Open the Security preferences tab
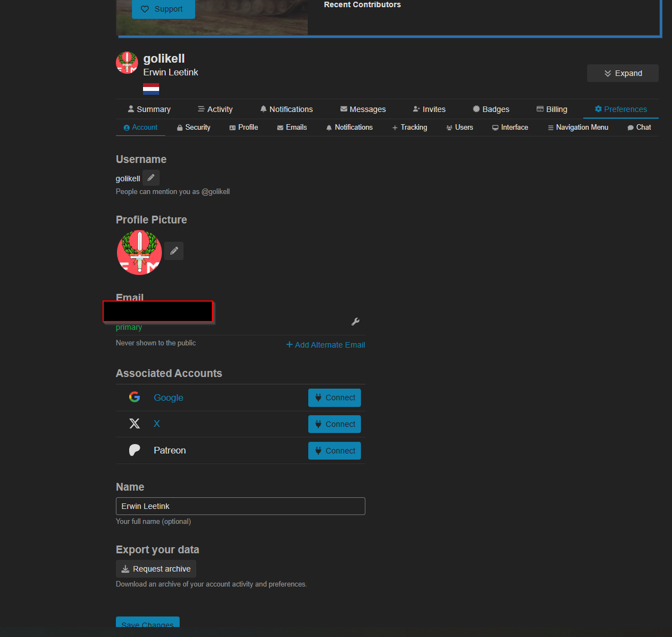Image resolution: width=672 pixels, height=637 pixels. pos(194,128)
